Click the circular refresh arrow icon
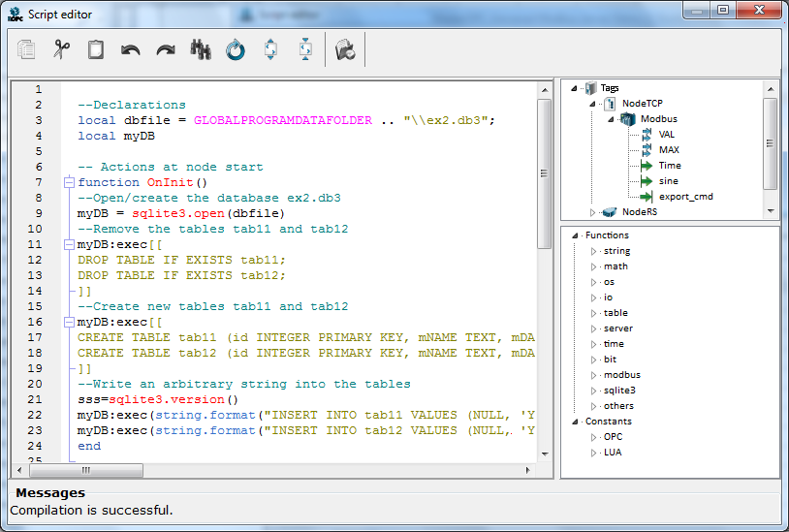The image size is (789, 532). pos(235,49)
